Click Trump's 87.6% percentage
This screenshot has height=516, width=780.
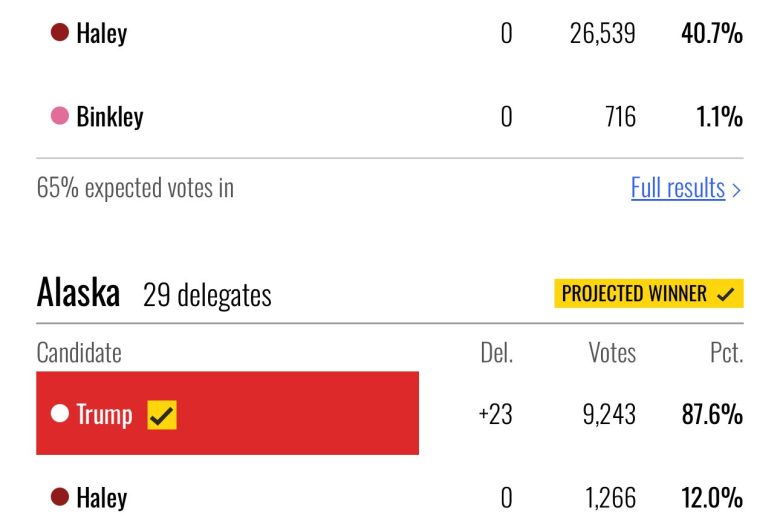coord(712,414)
